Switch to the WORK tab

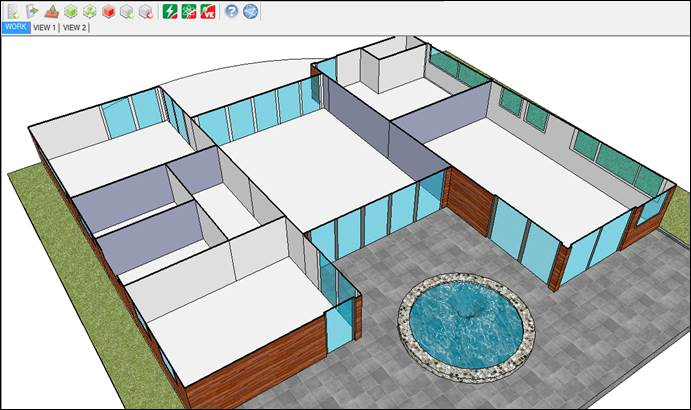[15, 28]
